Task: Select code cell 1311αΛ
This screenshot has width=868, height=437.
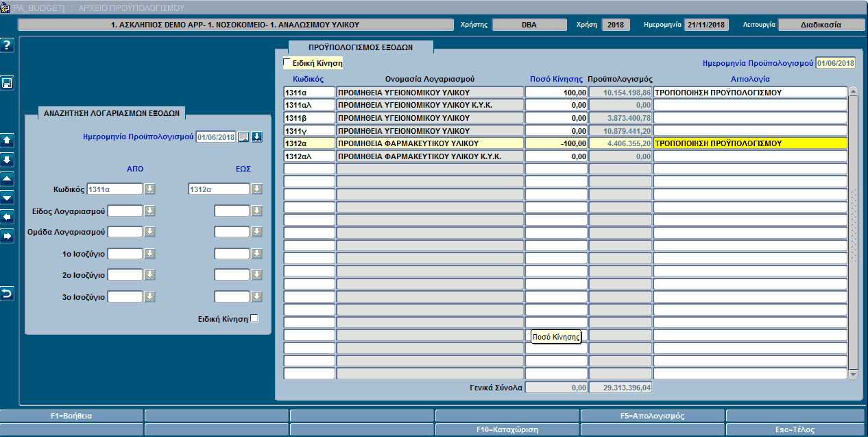Action: [x=309, y=105]
